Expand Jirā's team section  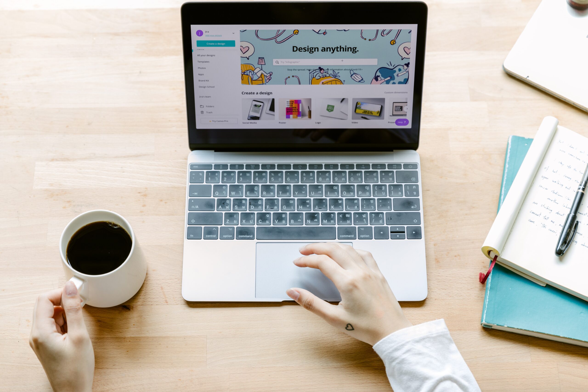(x=205, y=97)
